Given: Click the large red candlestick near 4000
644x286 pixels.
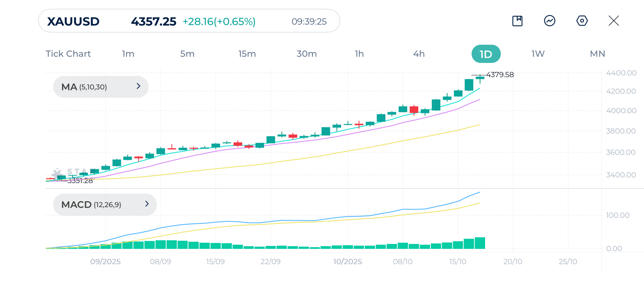Looking at the screenshot, I should click(414, 110).
